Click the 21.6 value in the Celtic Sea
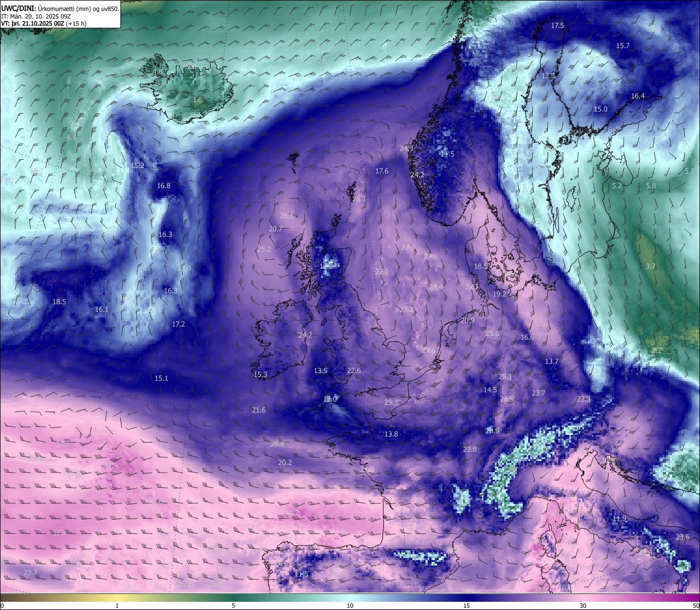The image size is (700, 610). click(x=259, y=410)
